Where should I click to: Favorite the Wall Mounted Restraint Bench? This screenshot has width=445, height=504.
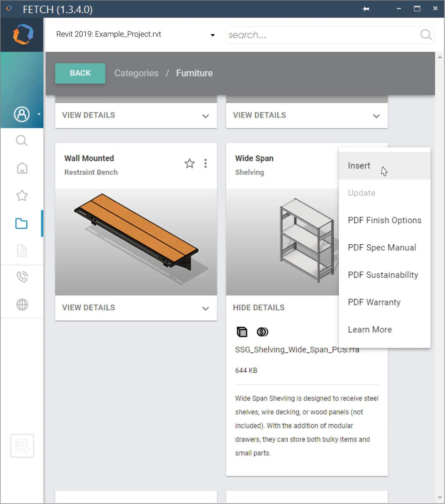pyautogui.click(x=189, y=163)
